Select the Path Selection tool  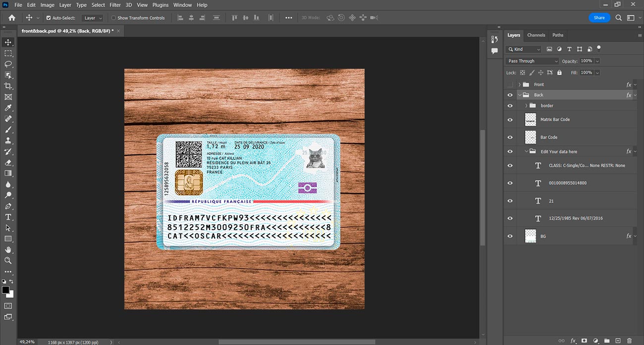pyautogui.click(x=8, y=228)
